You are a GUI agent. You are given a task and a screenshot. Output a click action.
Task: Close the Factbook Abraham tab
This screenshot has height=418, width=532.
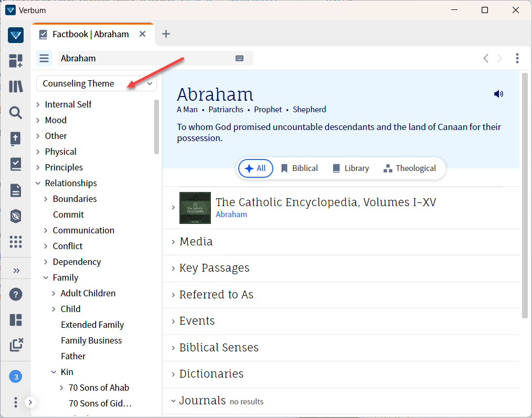coord(143,34)
